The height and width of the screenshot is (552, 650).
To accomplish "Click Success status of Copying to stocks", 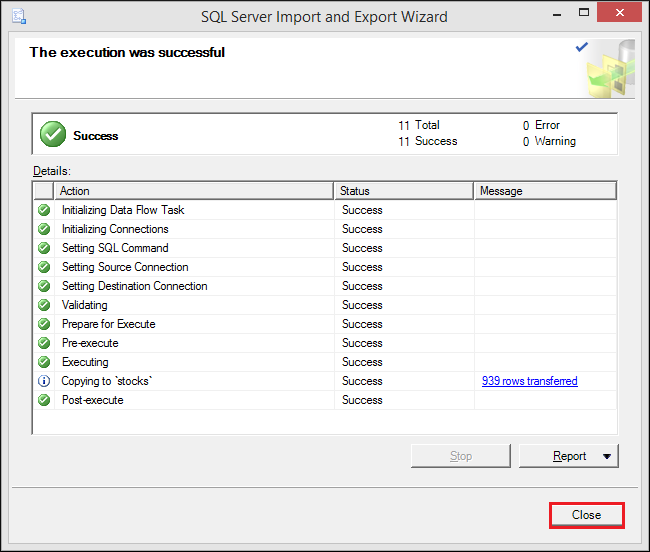I will 362,381.
